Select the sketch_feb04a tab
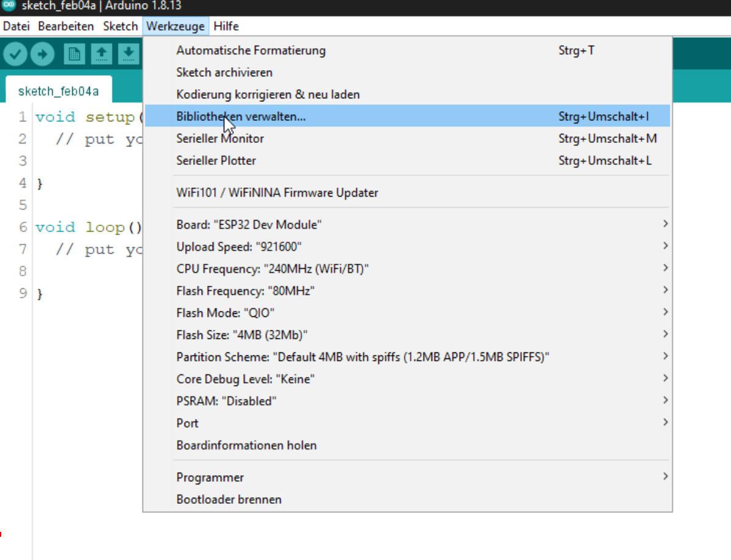Image resolution: width=731 pixels, height=560 pixels. (x=58, y=92)
